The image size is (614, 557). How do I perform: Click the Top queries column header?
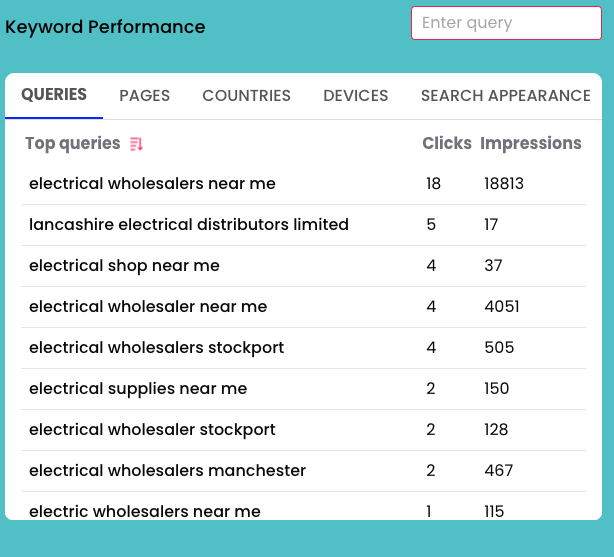pos(72,144)
